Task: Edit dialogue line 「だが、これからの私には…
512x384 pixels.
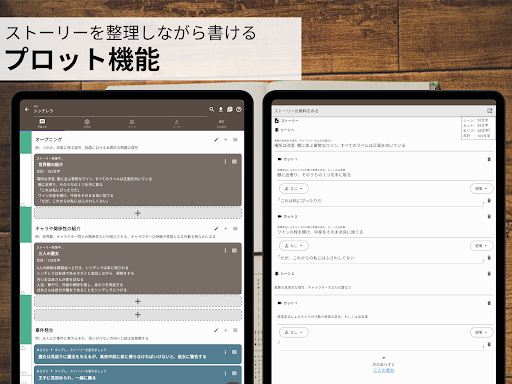Action: (x=380, y=258)
